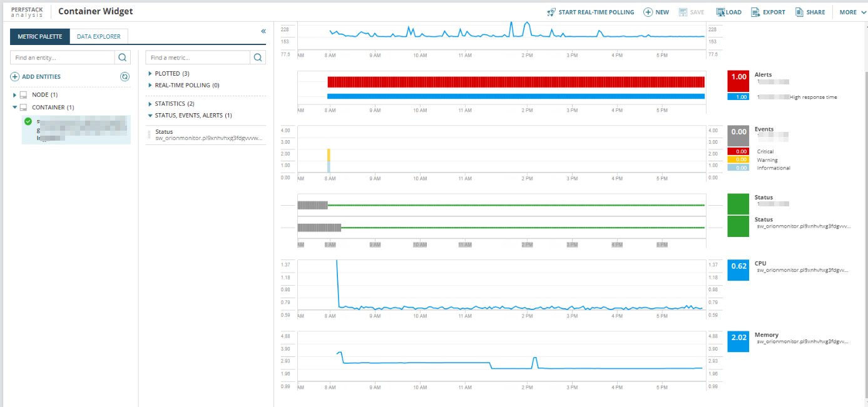The height and width of the screenshot is (407, 868).
Task: Click the red Alerts 1.00 swatch
Action: tap(738, 81)
